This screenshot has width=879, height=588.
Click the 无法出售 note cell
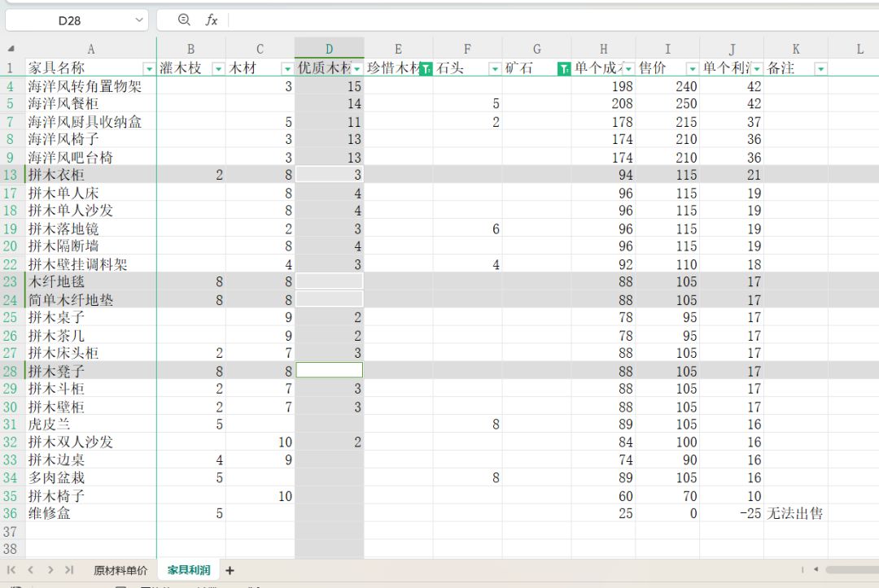[x=795, y=513]
